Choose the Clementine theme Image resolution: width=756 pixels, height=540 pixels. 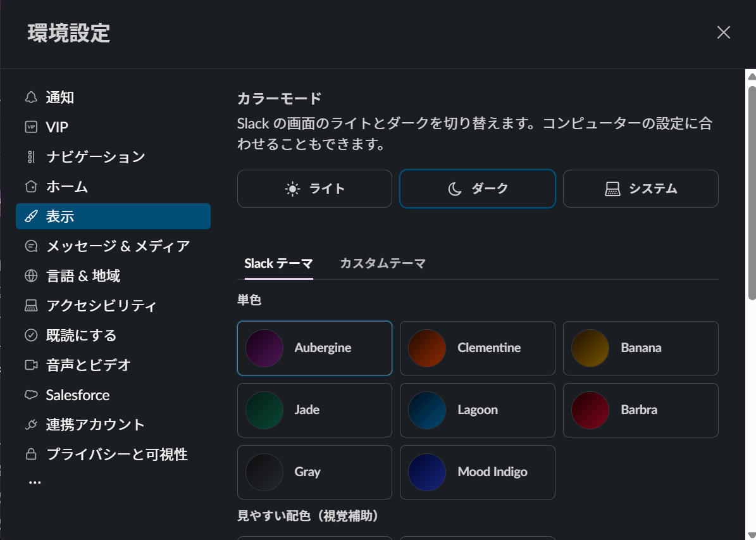click(x=477, y=348)
